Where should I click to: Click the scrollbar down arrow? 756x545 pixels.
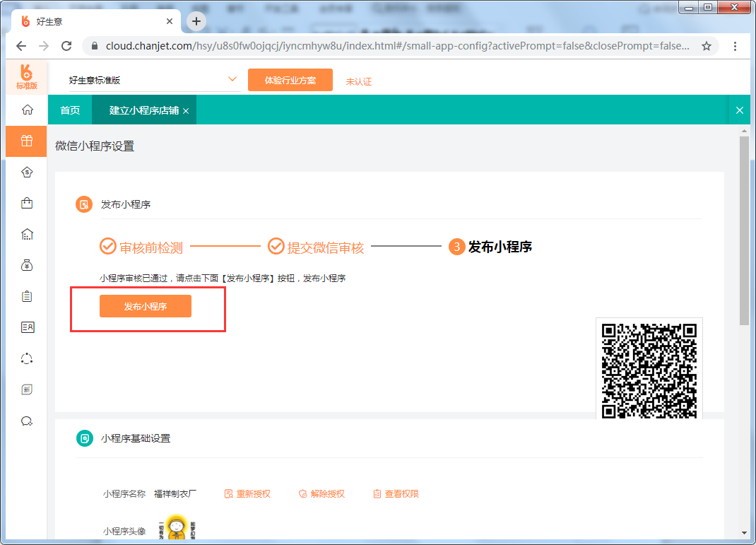pyautogui.click(x=744, y=533)
